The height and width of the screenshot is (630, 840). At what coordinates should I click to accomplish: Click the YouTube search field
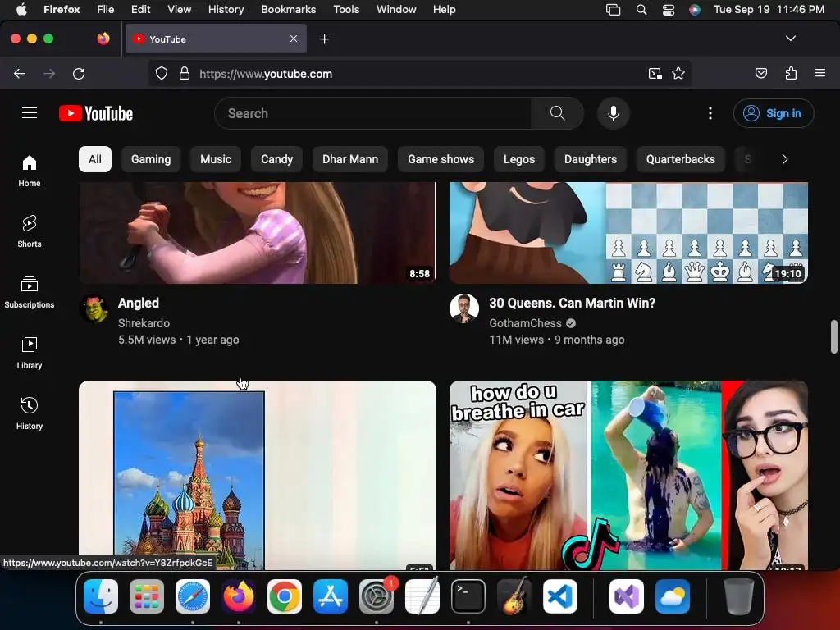click(x=373, y=113)
